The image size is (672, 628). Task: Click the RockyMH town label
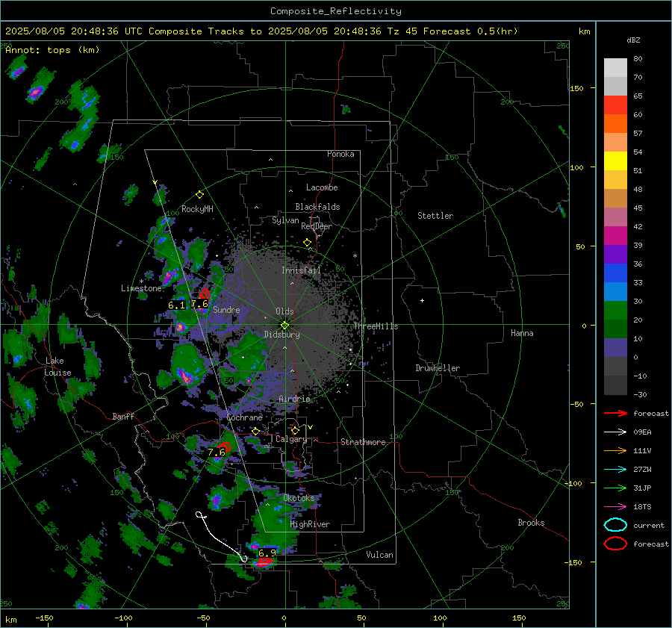[197, 209]
